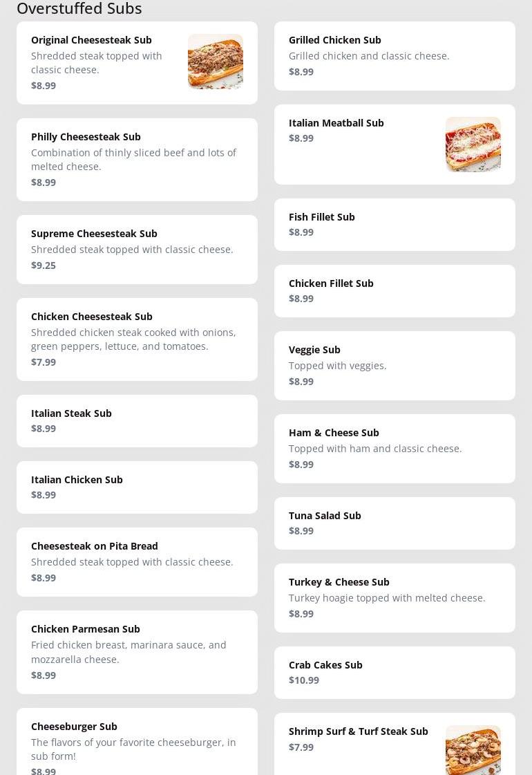Pick the Chicken Fillet Sub
This screenshot has height=775, width=532.
pyautogui.click(x=395, y=290)
